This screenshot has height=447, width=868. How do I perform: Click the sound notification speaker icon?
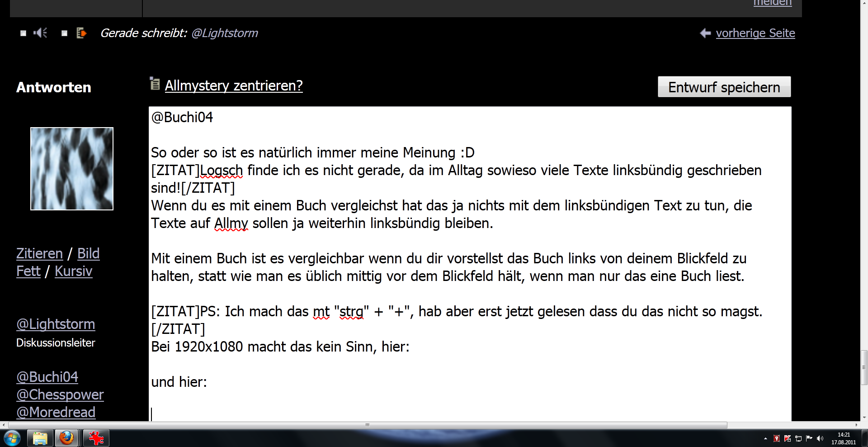(40, 33)
